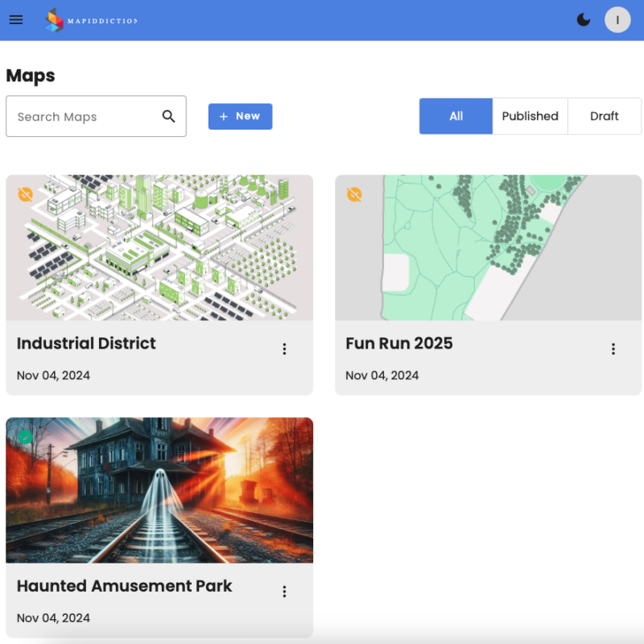Click the Mapiddiction logo
This screenshot has height=644, width=644.
tap(90, 20)
